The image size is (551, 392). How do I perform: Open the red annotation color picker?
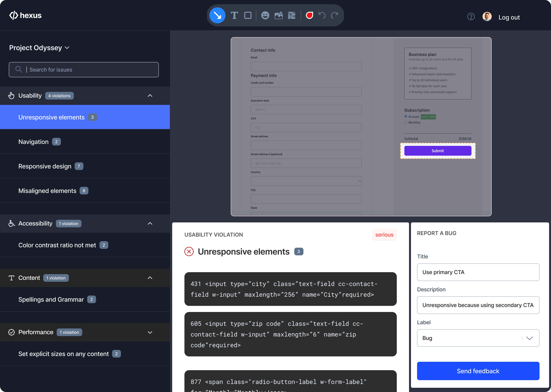309,15
